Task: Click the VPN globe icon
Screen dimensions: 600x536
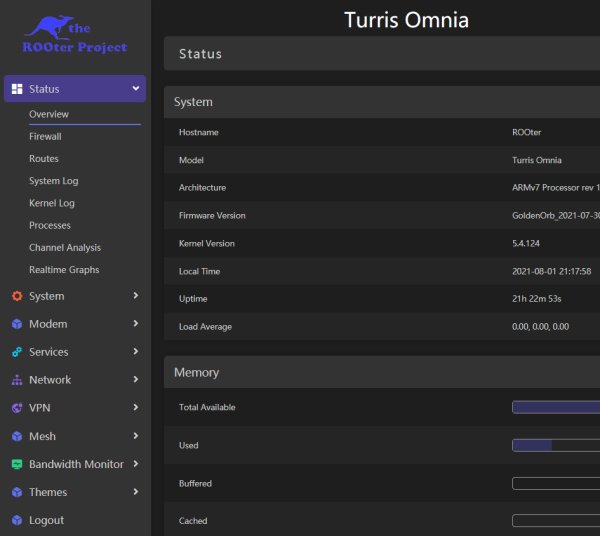Action: click(17, 408)
